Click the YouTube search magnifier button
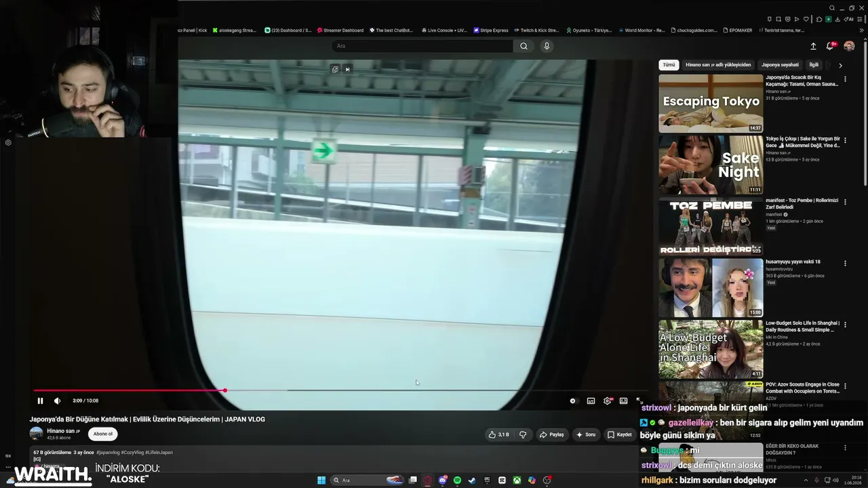 click(x=524, y=46)
